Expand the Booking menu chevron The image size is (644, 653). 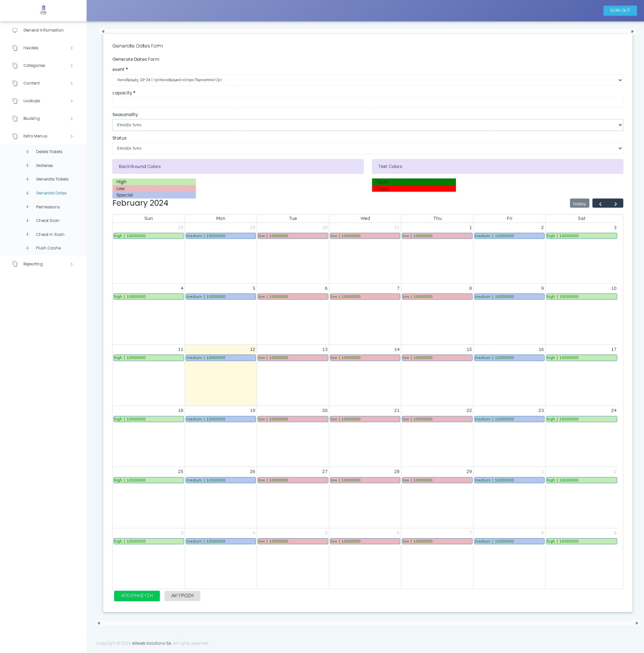(71, 119)
